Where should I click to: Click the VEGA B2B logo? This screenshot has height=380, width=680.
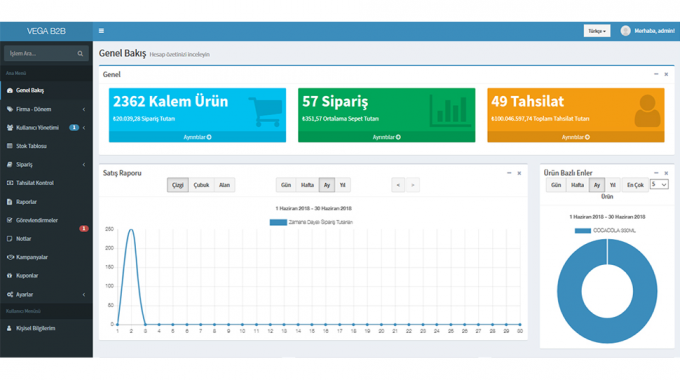46,31
